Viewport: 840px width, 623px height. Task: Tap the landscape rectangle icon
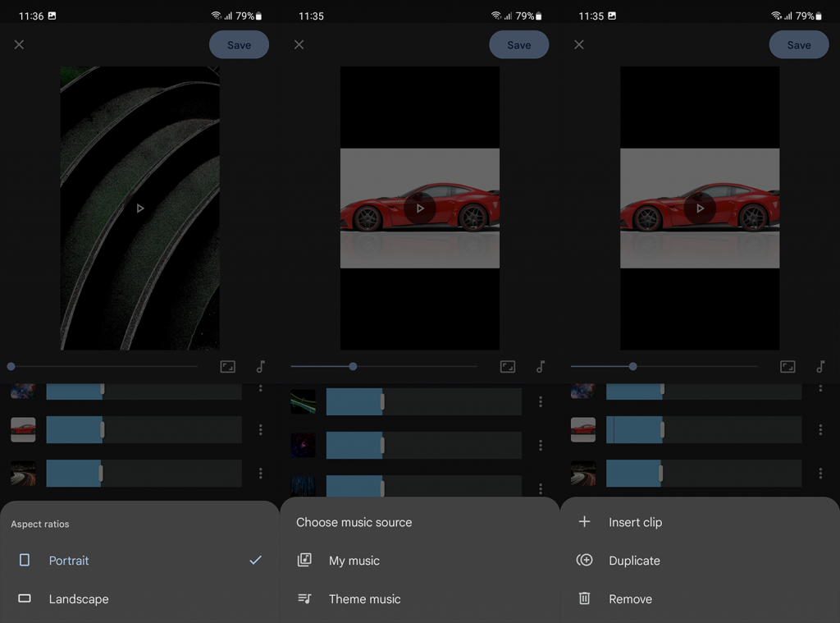[25, 598]
